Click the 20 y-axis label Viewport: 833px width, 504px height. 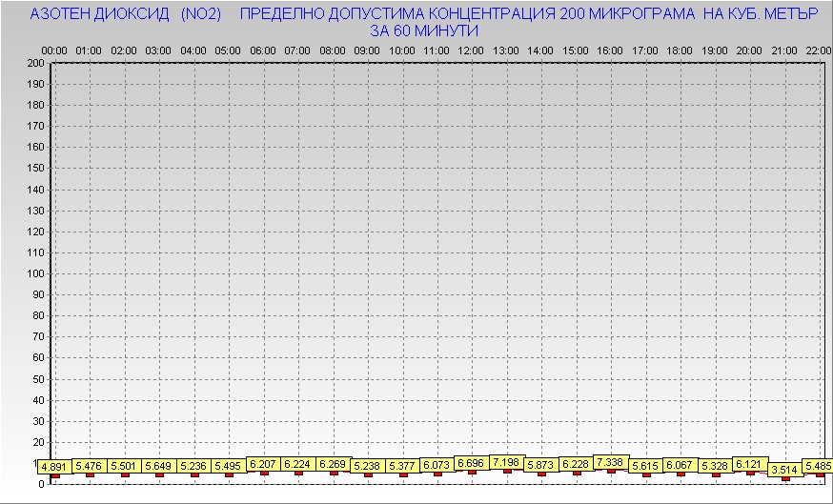tap(39, 442)
